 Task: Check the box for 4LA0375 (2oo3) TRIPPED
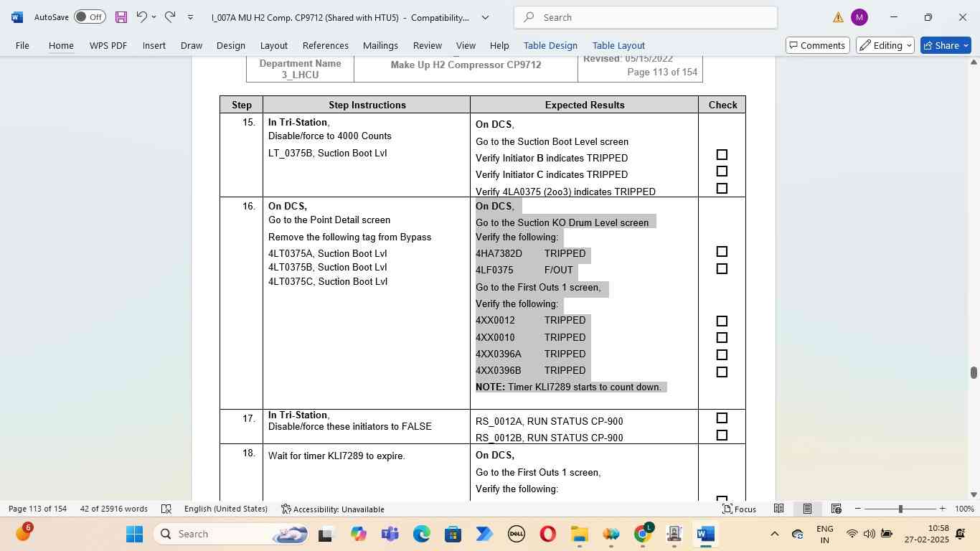[722, 188]
